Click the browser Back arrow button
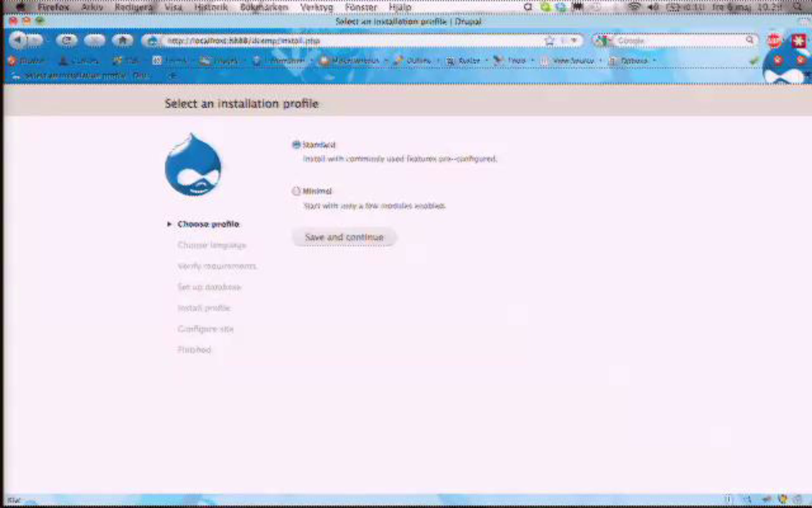The image size is (812, 508). coord(18,41)
